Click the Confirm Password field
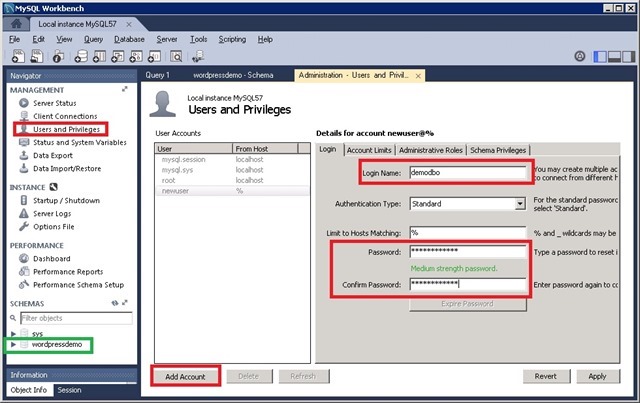This screenshot has height=403, width=640. coord(468,284)
